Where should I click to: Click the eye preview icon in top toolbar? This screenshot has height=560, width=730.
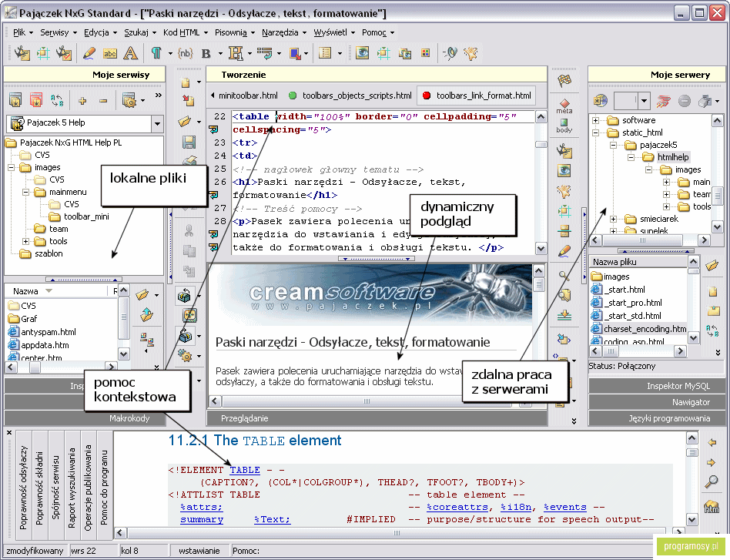point(362,53)
